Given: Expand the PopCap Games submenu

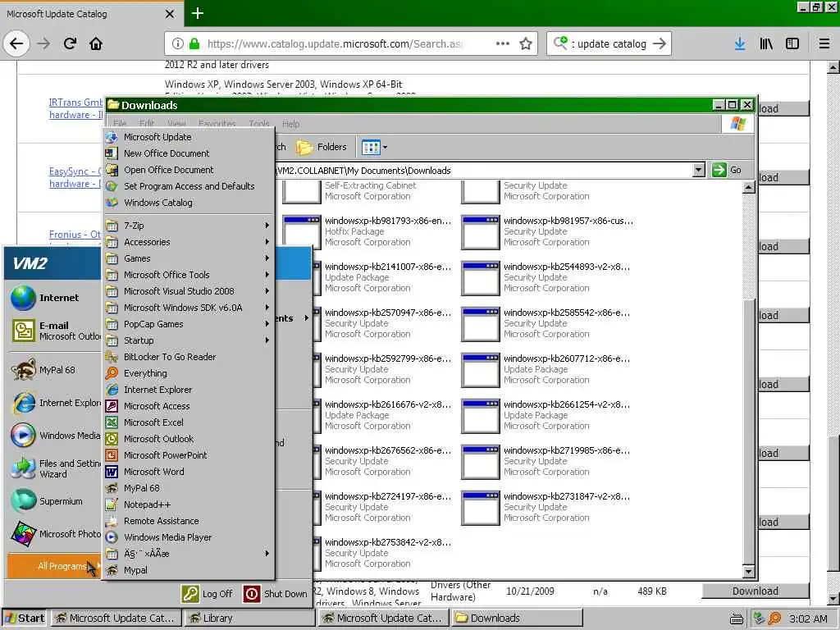Looking at the screenshot, I should [189, 324].
